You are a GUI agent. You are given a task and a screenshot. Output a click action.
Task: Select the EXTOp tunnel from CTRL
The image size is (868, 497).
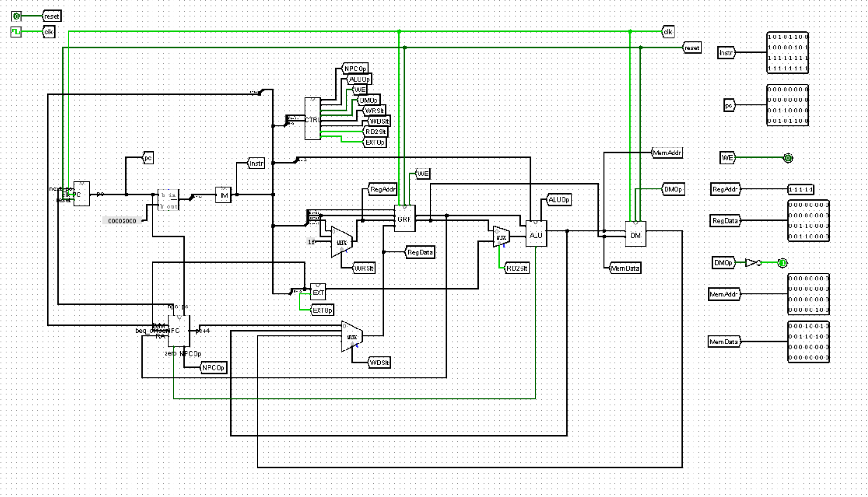(x=375, y=142)
